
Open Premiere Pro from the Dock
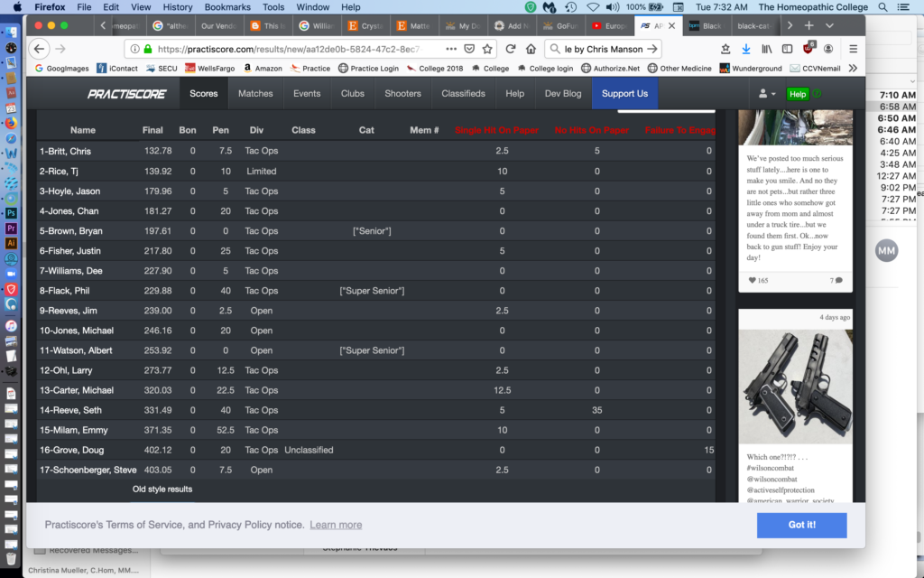pos(11,228)
